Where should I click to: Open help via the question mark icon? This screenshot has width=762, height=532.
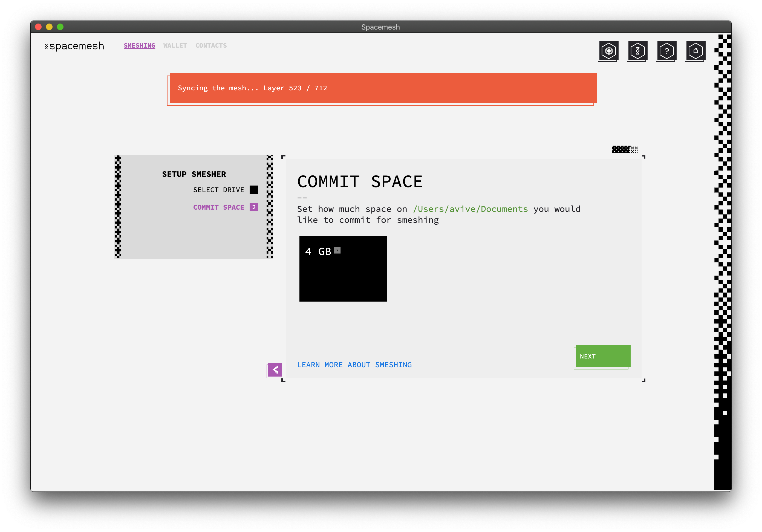(666, 51)
